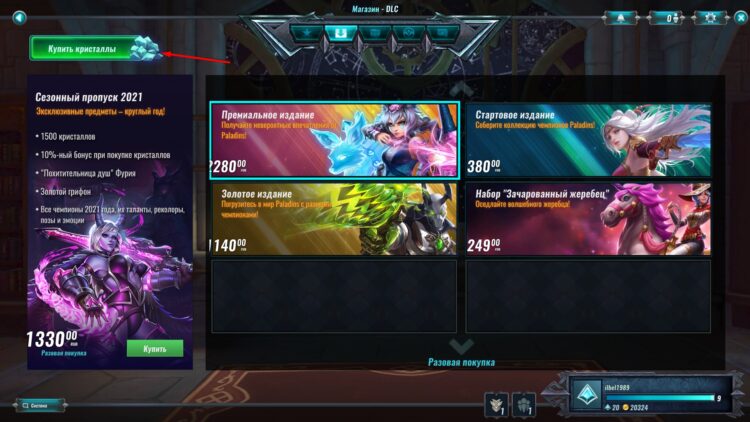
Task: Select the chest store tab icon
Action: click(x=375, y=33)
